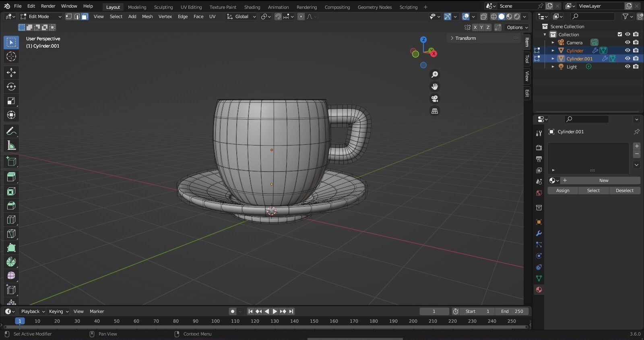This screenshot has width=644, height=340.
Task: Enable face select mode
Action: (x=85, y=17)
